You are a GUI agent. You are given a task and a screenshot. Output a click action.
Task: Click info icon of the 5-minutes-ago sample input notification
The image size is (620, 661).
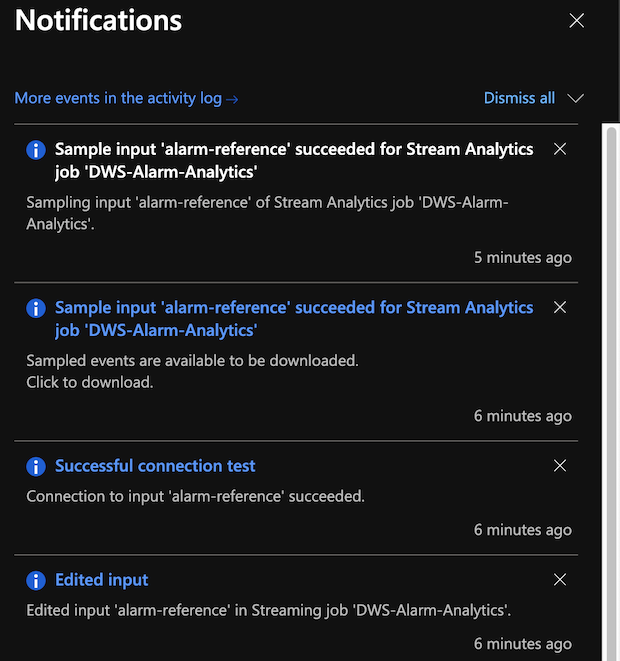pyautogui.click(x=36, y=150)
